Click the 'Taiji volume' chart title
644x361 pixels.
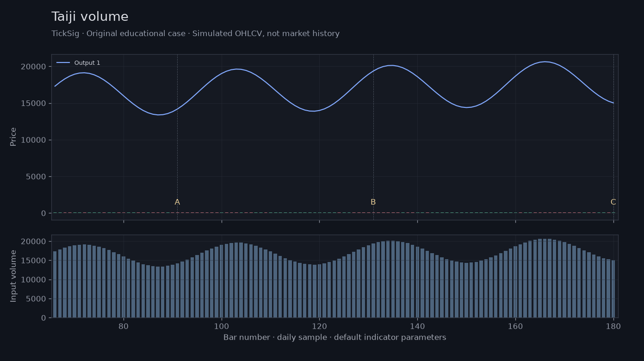[90, 17]
